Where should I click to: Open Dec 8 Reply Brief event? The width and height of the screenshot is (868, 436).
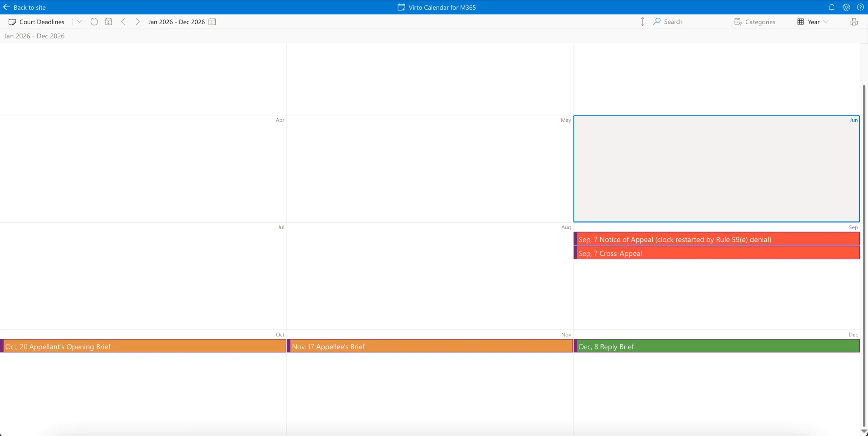pos(716,346)
